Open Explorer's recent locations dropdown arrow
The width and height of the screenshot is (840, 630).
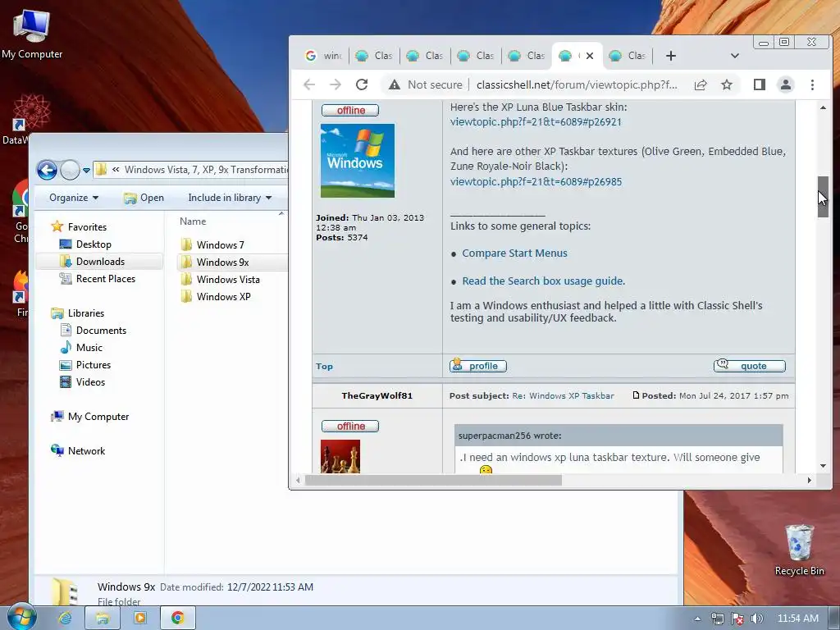coord(86,171)
